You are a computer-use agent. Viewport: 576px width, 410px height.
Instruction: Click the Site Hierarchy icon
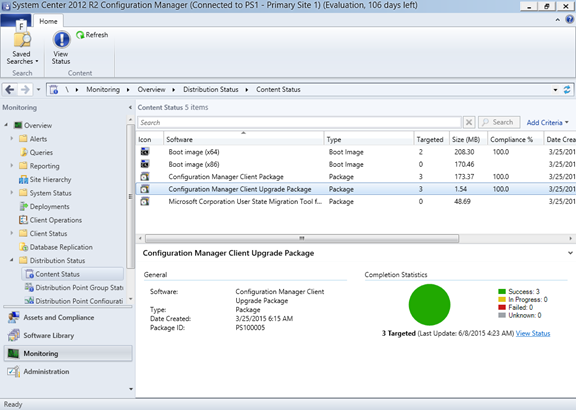23,179
